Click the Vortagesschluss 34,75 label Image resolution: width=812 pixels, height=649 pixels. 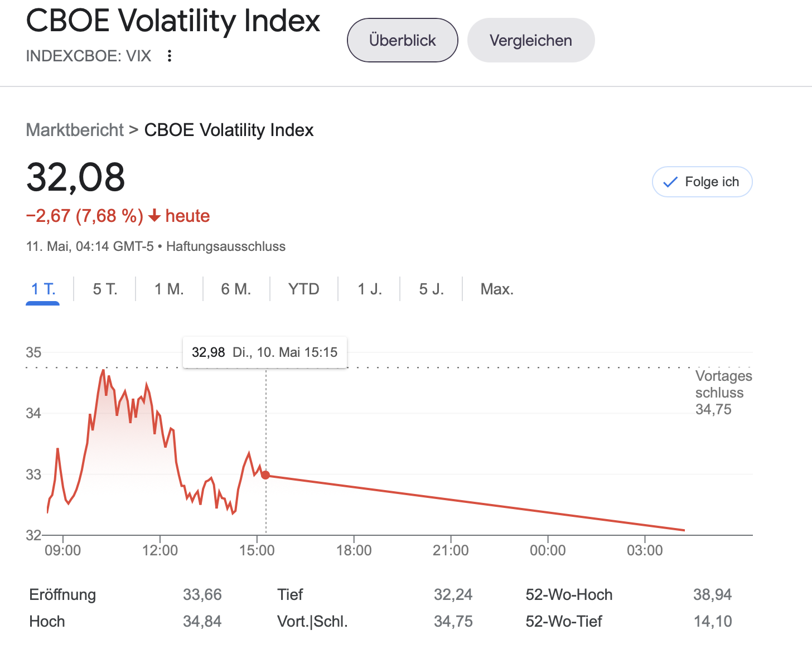(723, 393)
